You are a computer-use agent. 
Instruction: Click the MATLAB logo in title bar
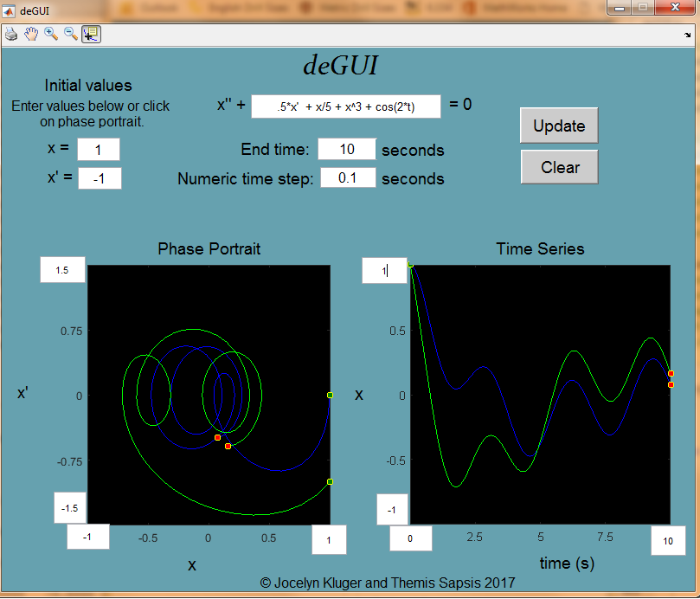coord(10,8)
